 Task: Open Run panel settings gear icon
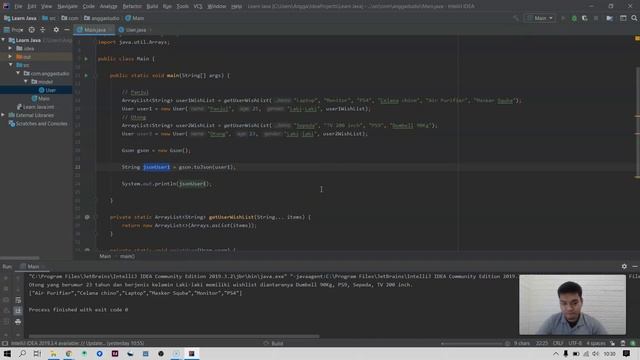(x=624, y=266)
